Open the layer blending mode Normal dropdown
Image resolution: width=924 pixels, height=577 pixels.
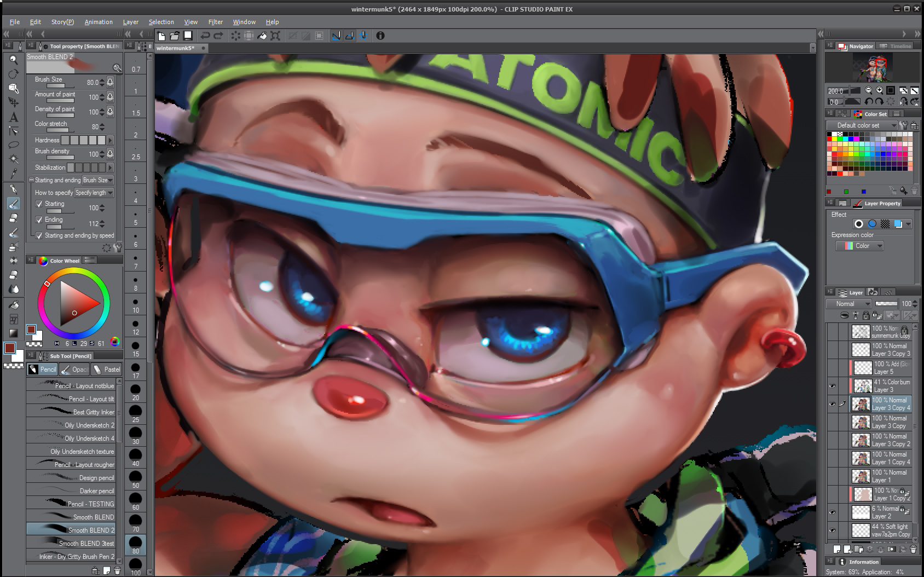(x=848, y=304)
